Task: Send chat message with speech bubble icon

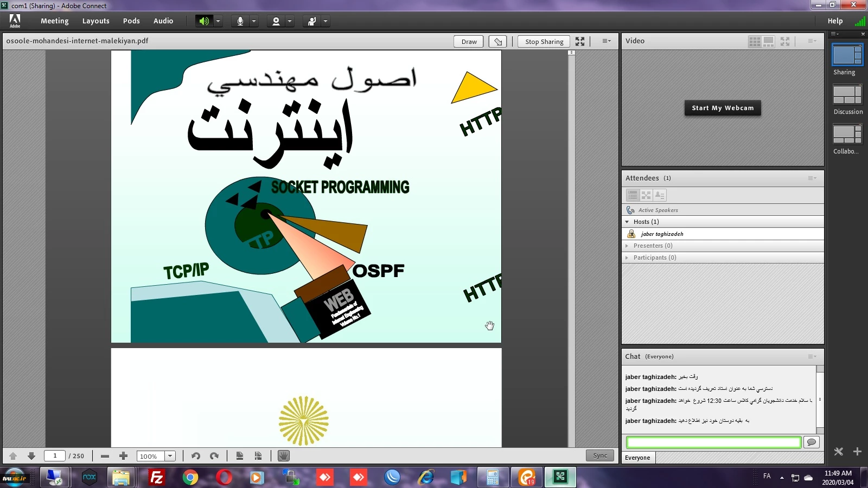Action: [811, 442]
